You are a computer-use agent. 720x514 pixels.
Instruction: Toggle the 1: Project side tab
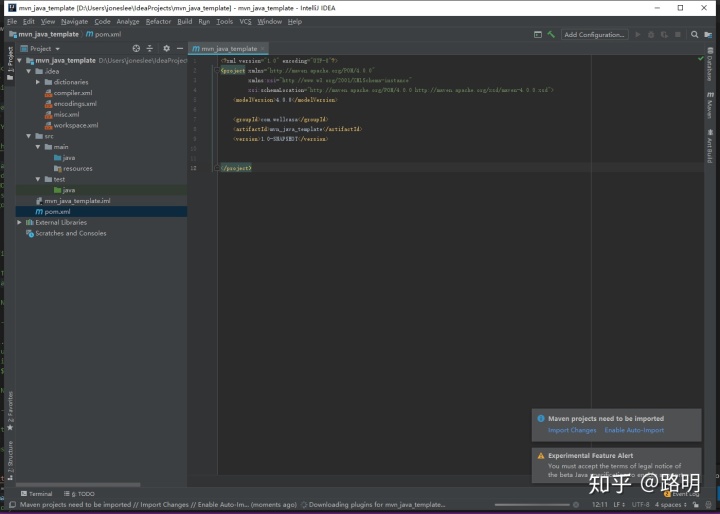[10, 63]
